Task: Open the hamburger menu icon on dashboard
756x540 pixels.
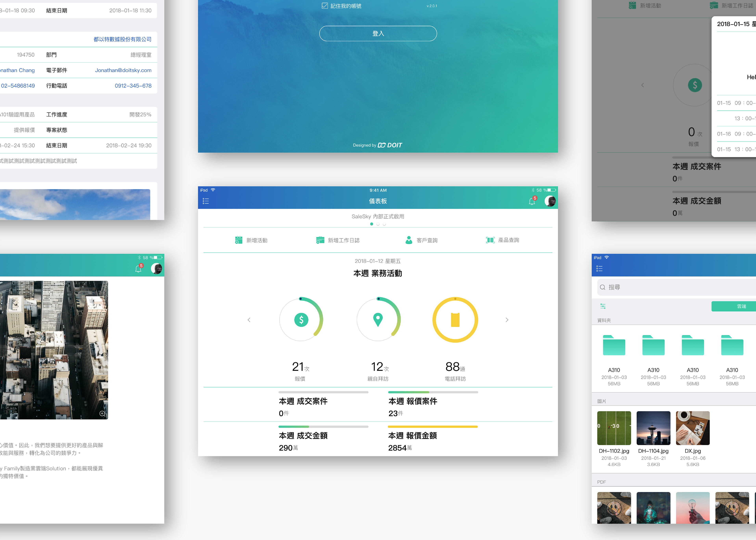Action: point(206,201)
